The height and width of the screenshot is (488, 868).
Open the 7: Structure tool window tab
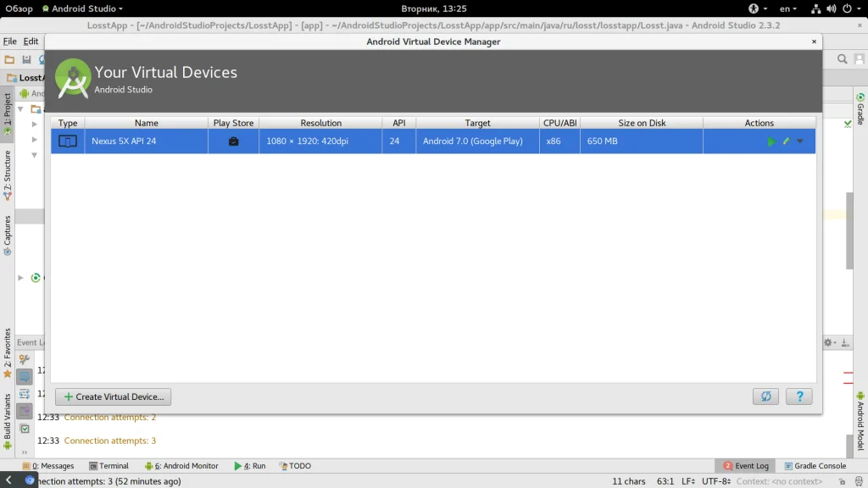(7, 175)
